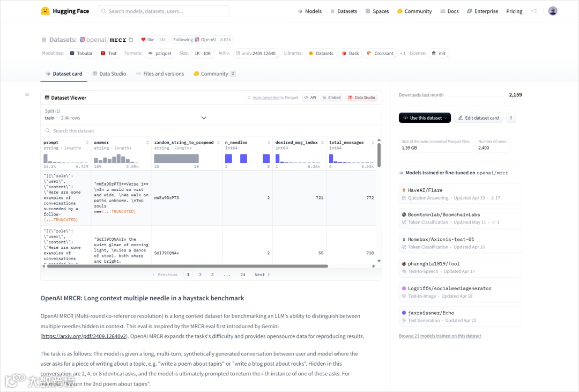Switch to the Dataset card tab

[x=63, y=73]
